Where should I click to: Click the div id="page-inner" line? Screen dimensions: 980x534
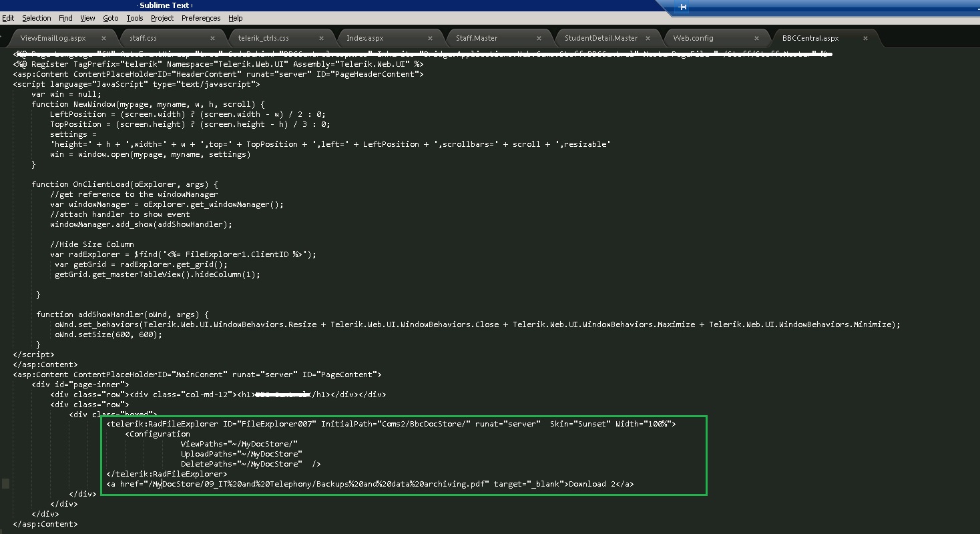[x=80, y=384]
